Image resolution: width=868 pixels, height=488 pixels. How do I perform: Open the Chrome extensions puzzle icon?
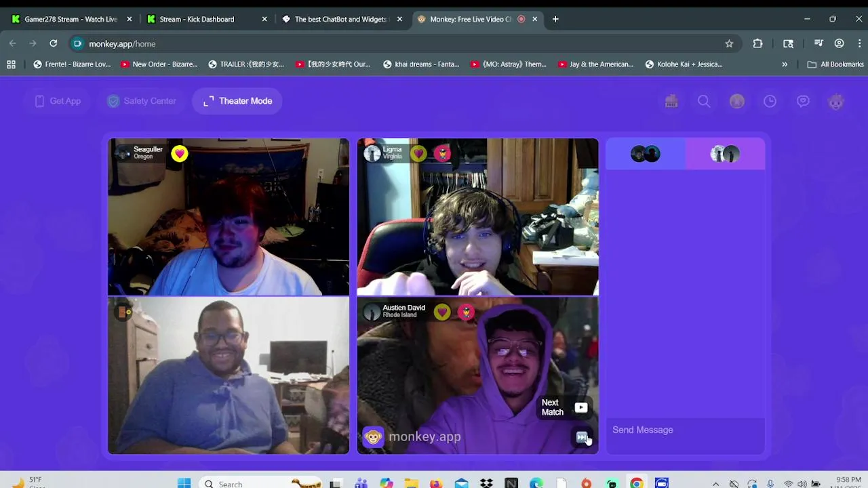[x=757, y=43]
